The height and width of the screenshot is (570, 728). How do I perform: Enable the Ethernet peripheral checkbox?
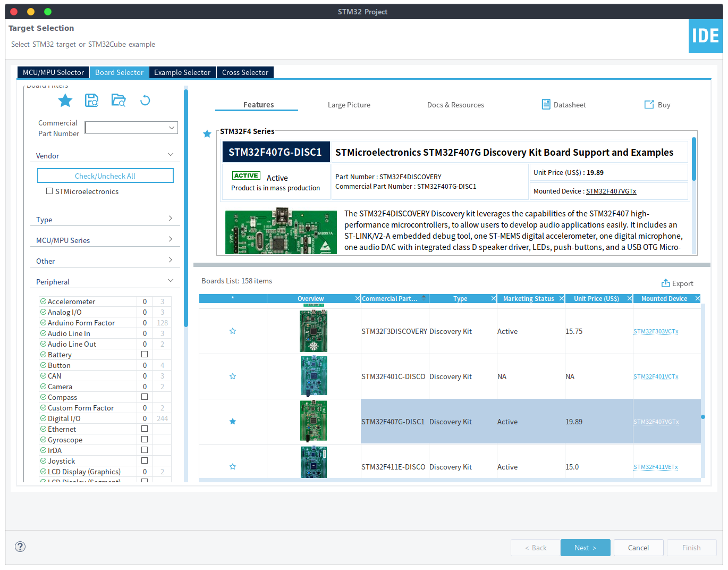coord(145,429)
